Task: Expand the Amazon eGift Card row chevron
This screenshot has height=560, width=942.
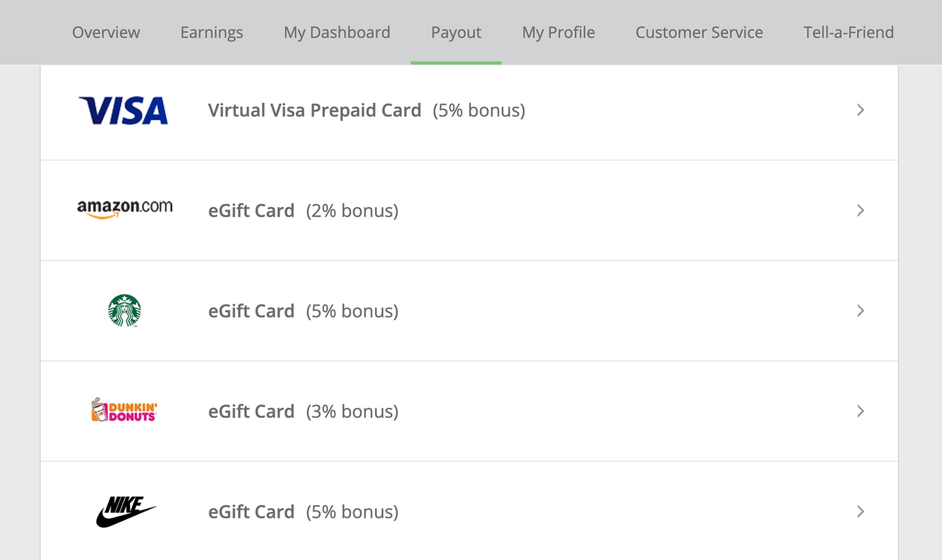Action: pyautogui.click(x=860, y=210)
